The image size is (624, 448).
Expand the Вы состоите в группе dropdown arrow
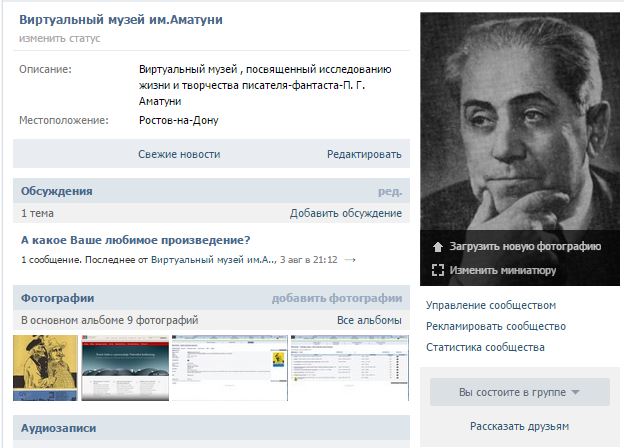pyautogui.click(x=575, y=392)
